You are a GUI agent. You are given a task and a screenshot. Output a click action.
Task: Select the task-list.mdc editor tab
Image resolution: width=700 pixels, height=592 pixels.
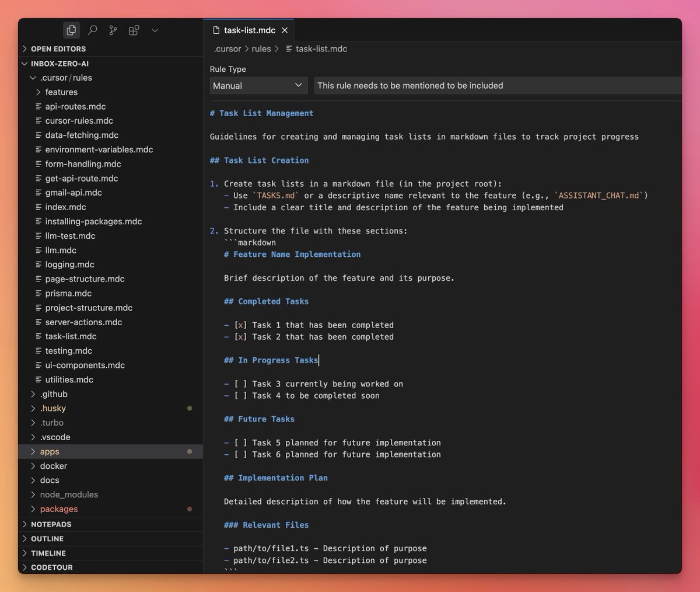click(249, 30)
